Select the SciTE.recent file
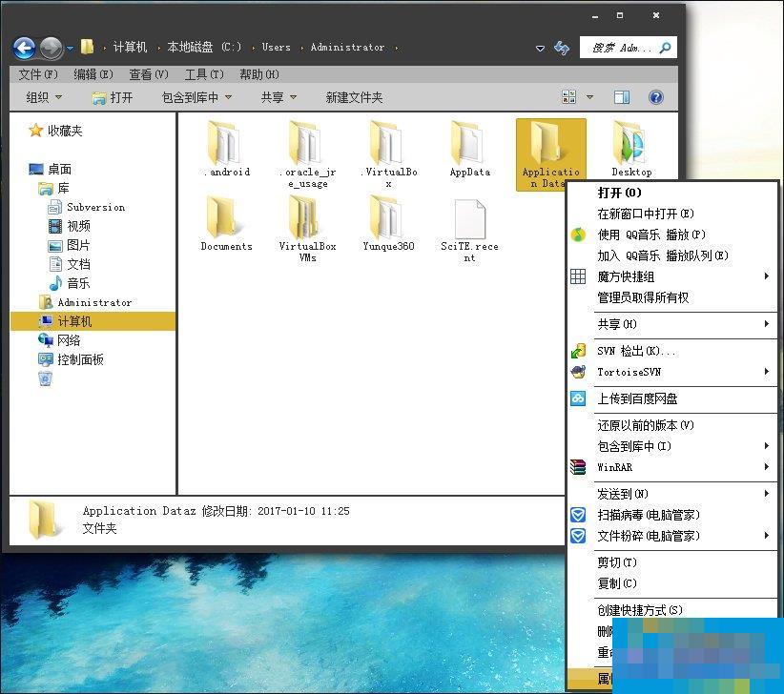 469,230
